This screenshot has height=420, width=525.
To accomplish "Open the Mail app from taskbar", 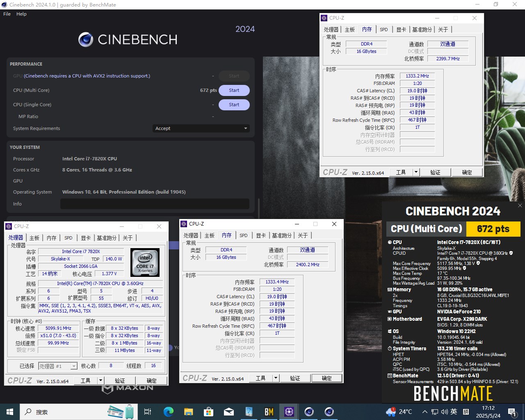I will pos(229,412).
